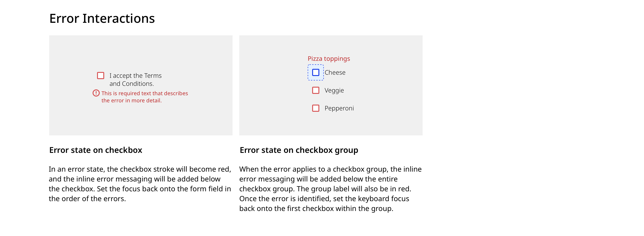This screenshot has height=236, width=644.
Task: Enable the Veggie checkbox
Action: 316,91
